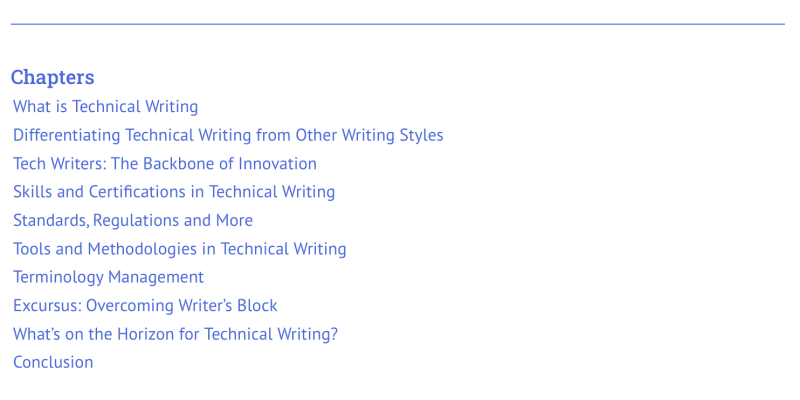
Task: Open the What is Technical Writing chapter
Action: click(105, 107)
